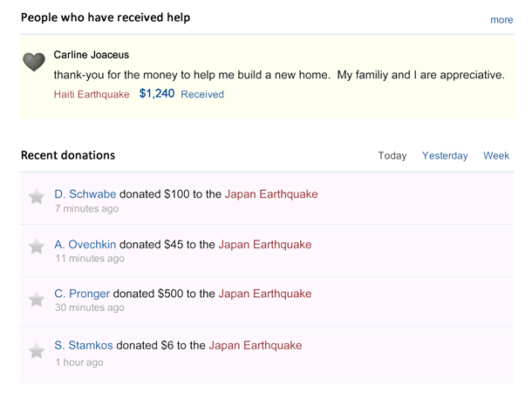
Task: Open Japan Earthquake link in Pronger's donation
Action: [x=265, y=294]
